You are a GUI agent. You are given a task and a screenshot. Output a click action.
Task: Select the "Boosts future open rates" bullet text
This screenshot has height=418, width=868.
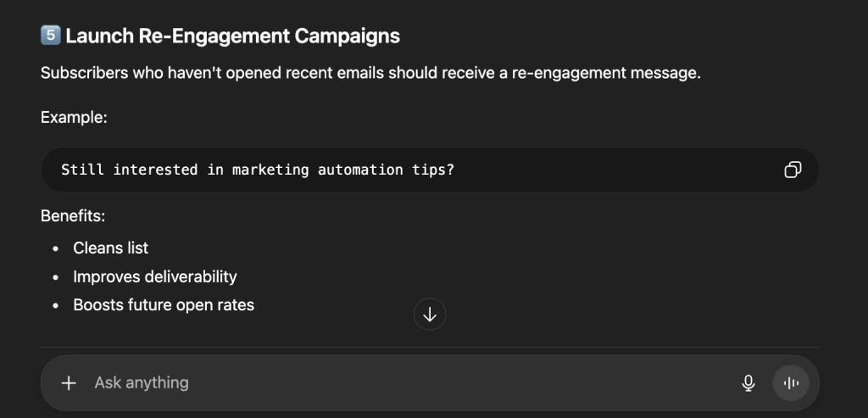pos(164,305)
